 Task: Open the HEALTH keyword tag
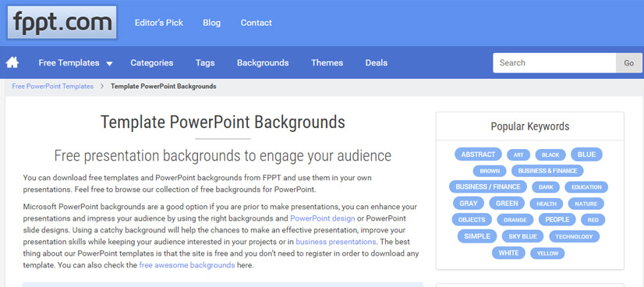[x=547, y=204]
